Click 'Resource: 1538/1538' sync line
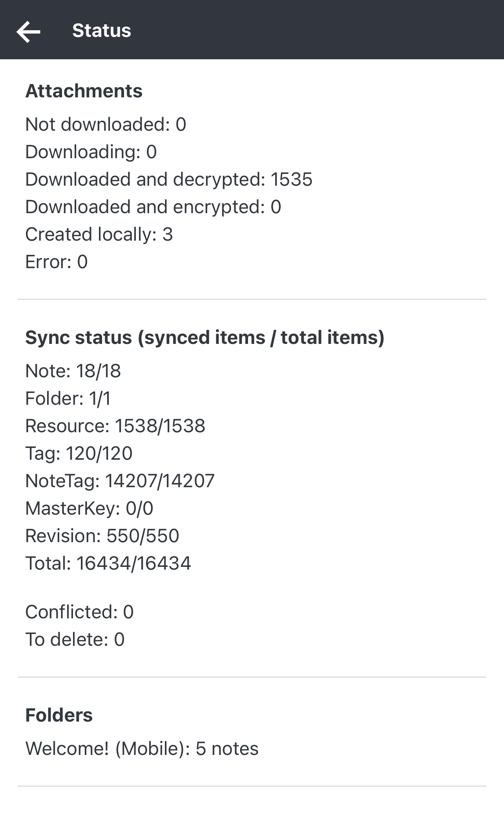This screenshot has width=504, height=826. click(x=115, y=426)
